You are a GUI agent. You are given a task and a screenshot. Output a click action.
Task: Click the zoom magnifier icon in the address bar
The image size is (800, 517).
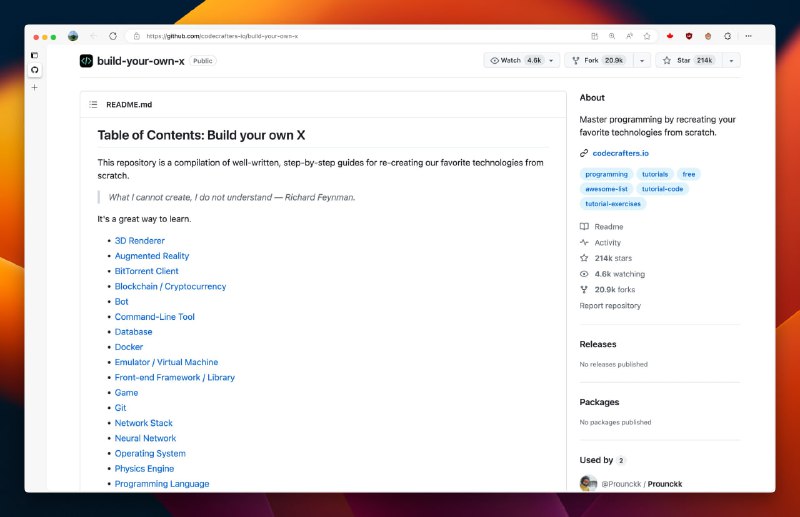click(612, 36)
